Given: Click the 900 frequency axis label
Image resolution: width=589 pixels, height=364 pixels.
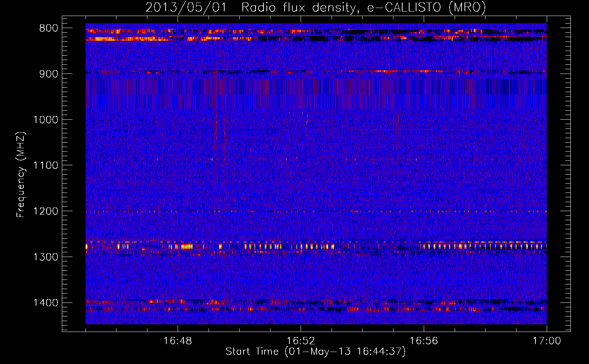Looking at the screenshot, I should tap(49, 74).
